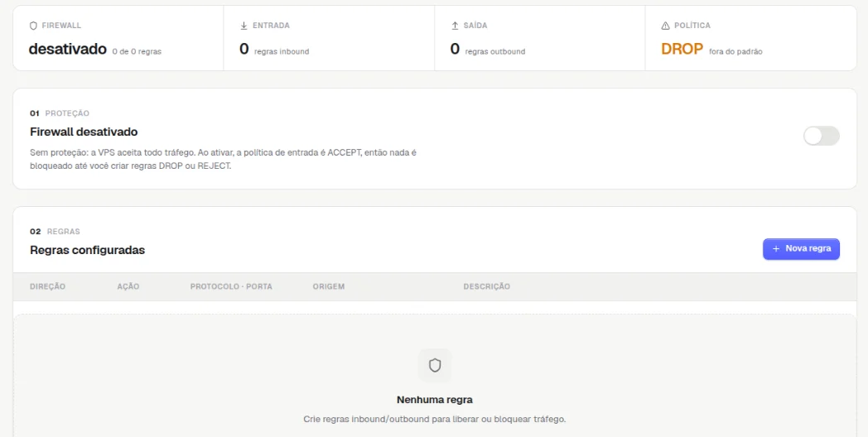Click the orange DROP policy value
Image resolution: width=868 pixels, height=437 pixels.
click(682, 49)
